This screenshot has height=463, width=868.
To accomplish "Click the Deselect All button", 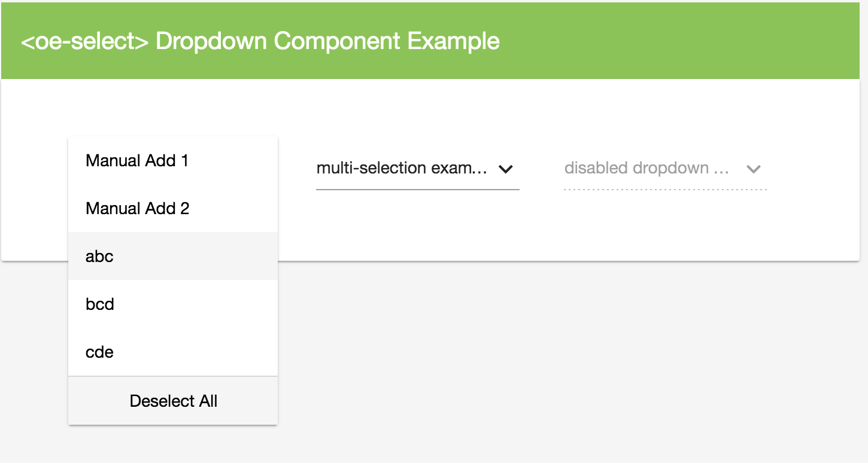I will click(173, 401).
